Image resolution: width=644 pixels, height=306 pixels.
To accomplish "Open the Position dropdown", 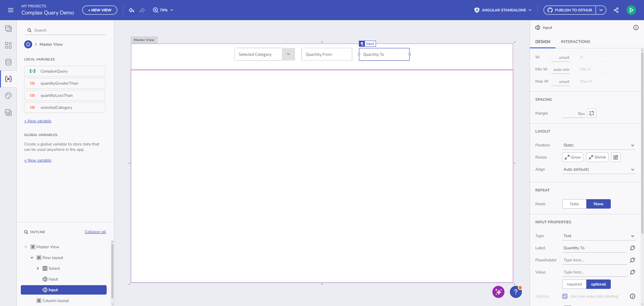I will tap(598, 145).
